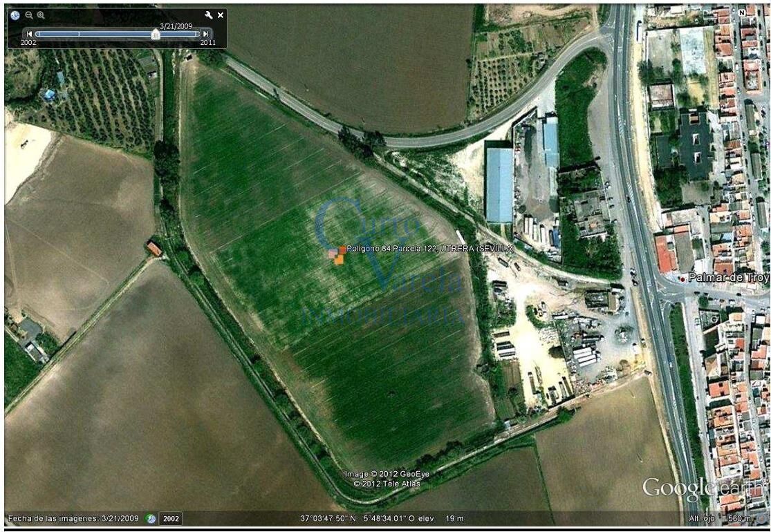Close the historical imagery time slider
Viewport: 771px width, 532px height.
click(x=221, y=15)
